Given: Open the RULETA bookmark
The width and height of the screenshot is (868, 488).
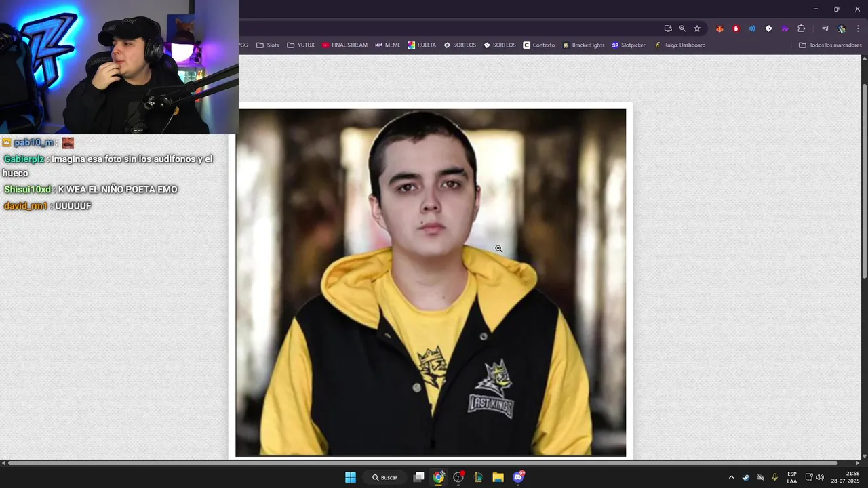Looking at the screenshot, I should click(x=422, y=45).
